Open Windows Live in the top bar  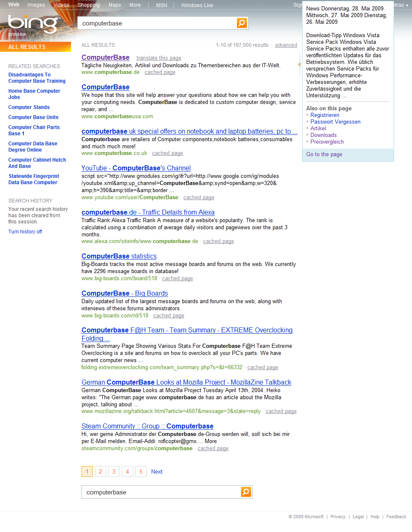(x=197, y=5)
